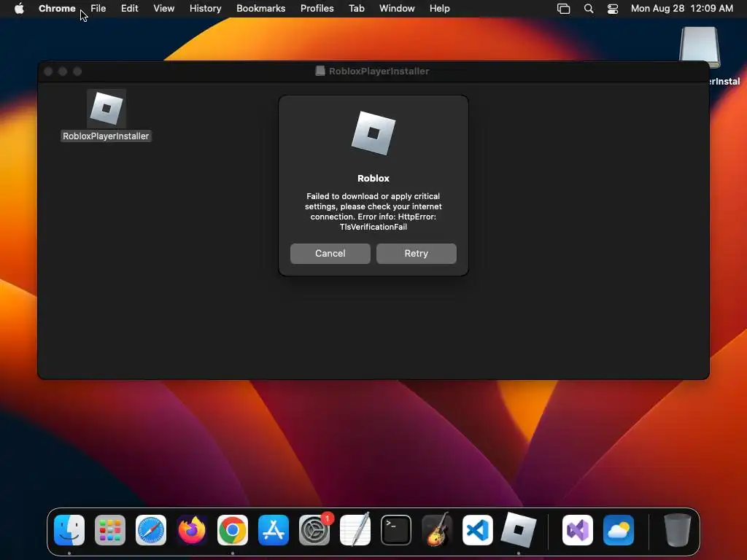This screenshot has width=747, height=560.
Task: Open Control Center in menu bar
Action: coord(613,9)
